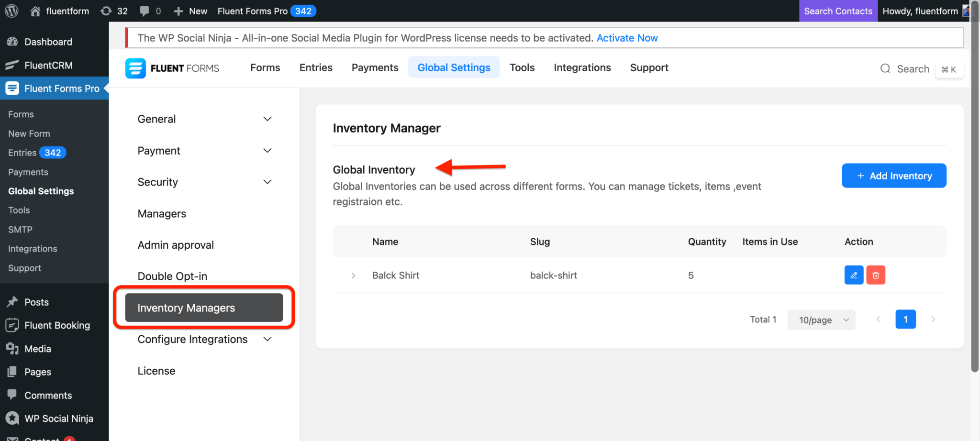
Task: Click the WordPress logo icon in admin bar
Action: click(x=11, y=11)
